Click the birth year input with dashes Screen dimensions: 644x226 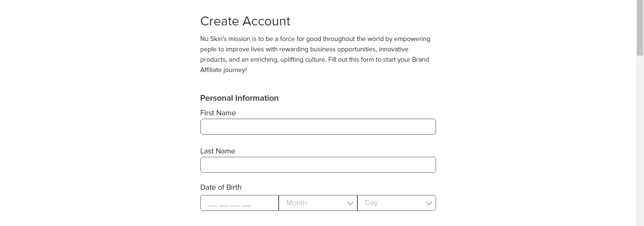(x=239, y=203)
